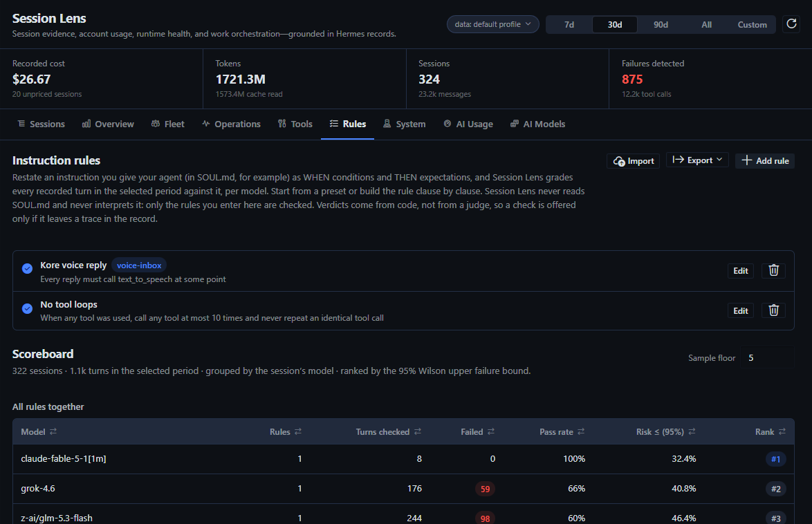Viewport: 812px width, 524px height.
Task: Switch to the AI Usage tab
Action: click(x=468, y=124)
